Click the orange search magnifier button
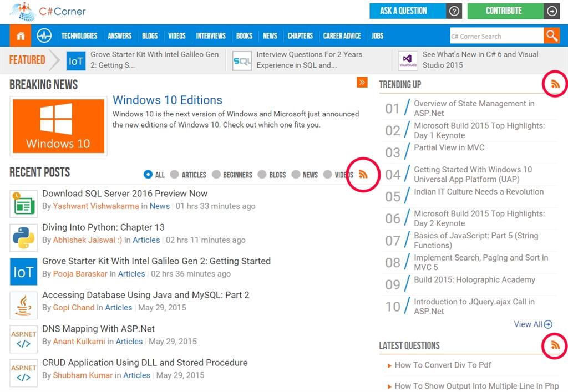Viewport: 568px width, 392px height. point(552,35)
